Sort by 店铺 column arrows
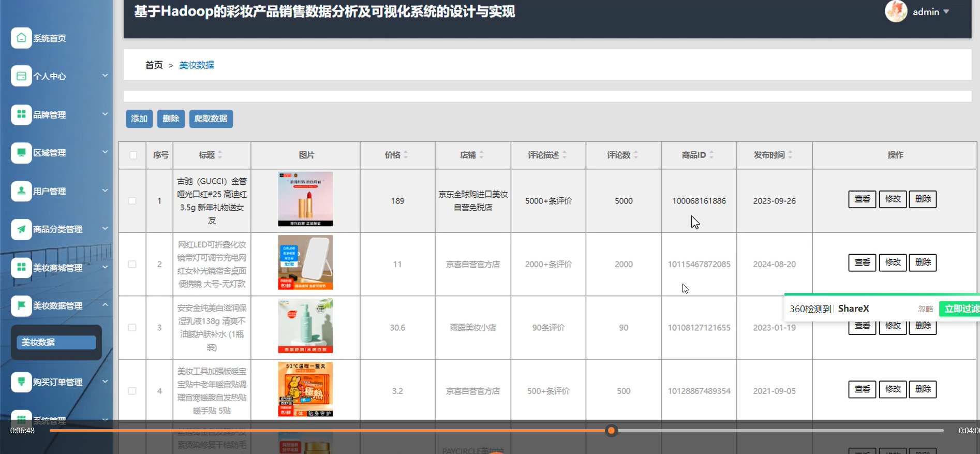This screenshot has height=454, width=980. tap(481, 155)
